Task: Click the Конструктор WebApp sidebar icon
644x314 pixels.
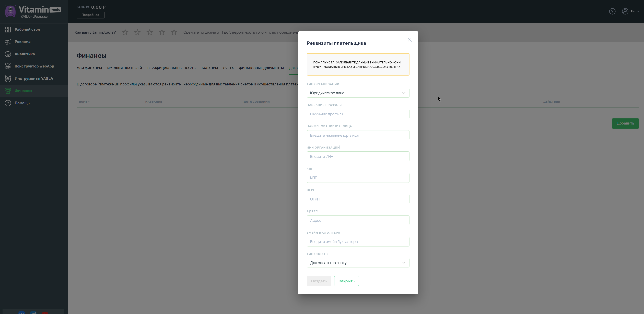Action: [x=8, y=66]
